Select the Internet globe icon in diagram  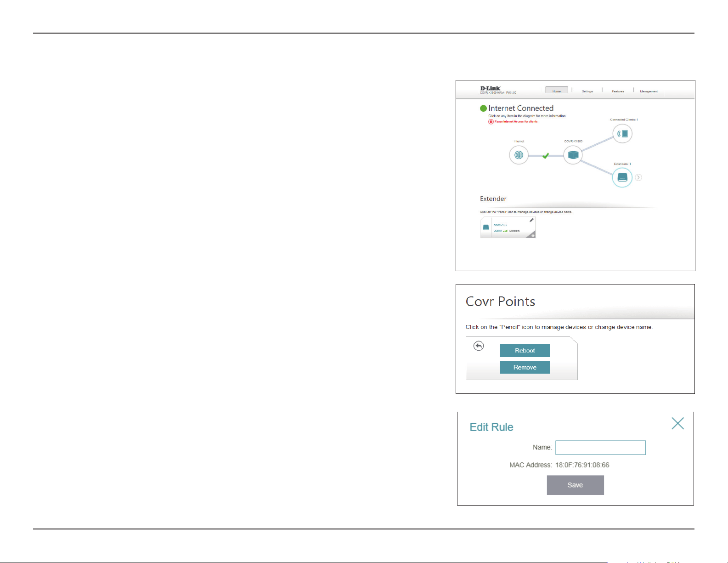coord(519,155)
